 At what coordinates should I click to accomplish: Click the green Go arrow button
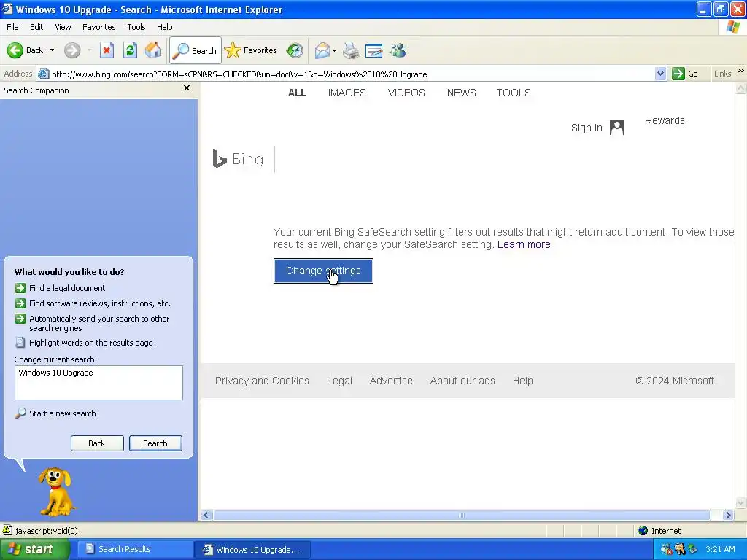[678, 74]
